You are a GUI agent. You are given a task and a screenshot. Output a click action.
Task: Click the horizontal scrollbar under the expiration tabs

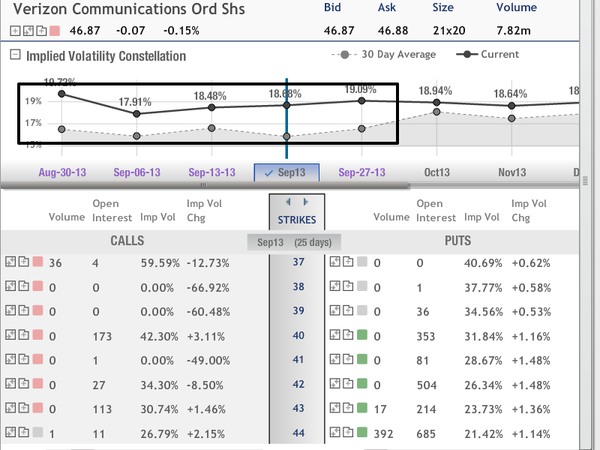(205, 186)
